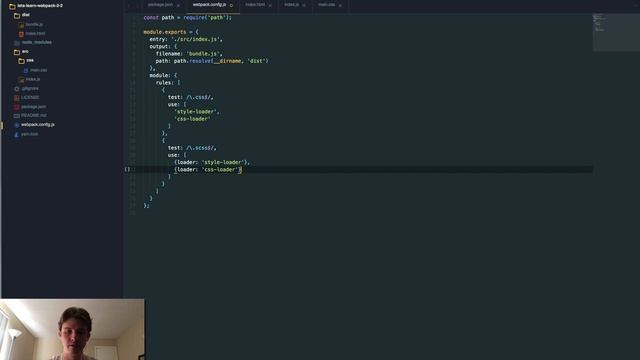Open package.json in the sidebar
This screenshot has height=360, width=640.
click(33, 107)
